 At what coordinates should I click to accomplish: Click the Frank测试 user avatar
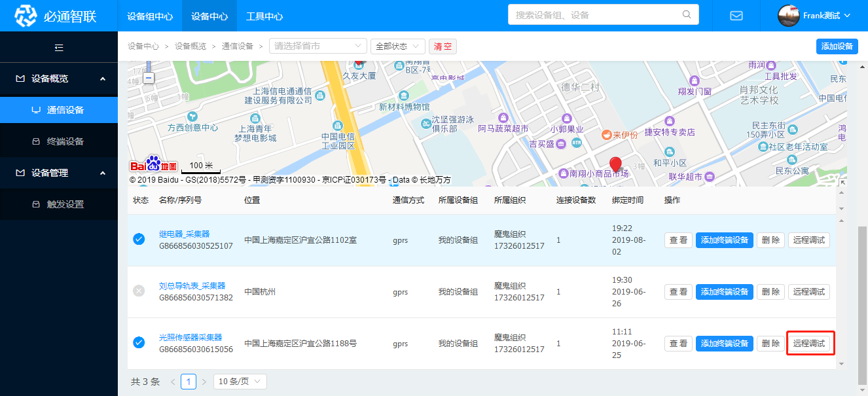(x=788, y=16)
